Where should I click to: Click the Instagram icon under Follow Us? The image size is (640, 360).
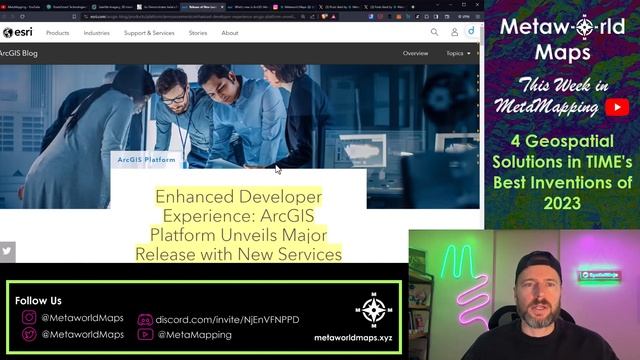click(29, 317)
